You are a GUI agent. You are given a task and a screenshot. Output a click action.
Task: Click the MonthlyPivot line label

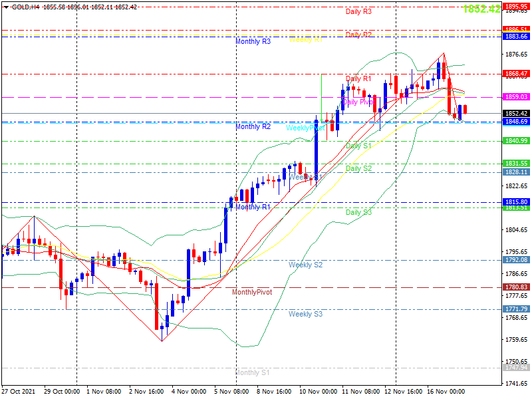(252, 292)
